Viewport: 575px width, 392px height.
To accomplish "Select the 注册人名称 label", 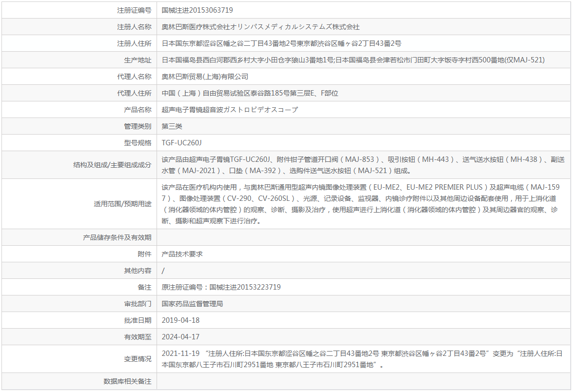I will coord(134,27).
